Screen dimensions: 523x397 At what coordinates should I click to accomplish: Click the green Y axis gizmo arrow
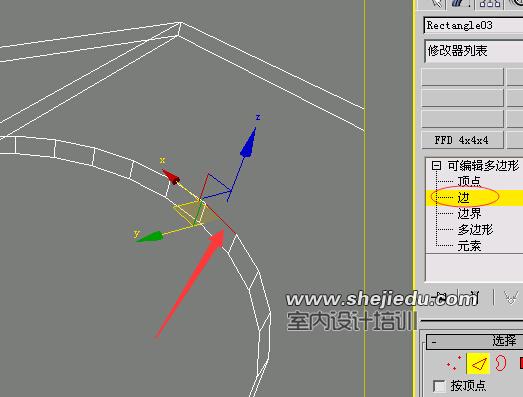coord(149,237)
